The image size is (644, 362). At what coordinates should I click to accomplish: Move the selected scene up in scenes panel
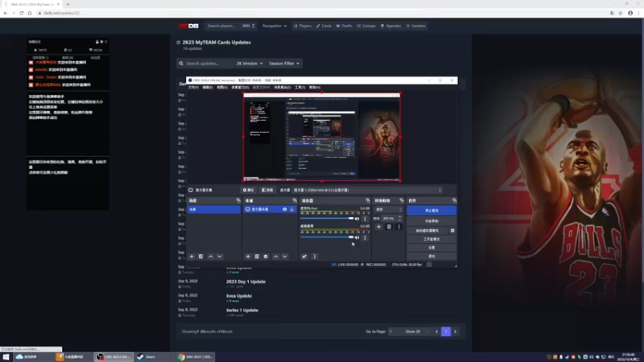(211, 257)
